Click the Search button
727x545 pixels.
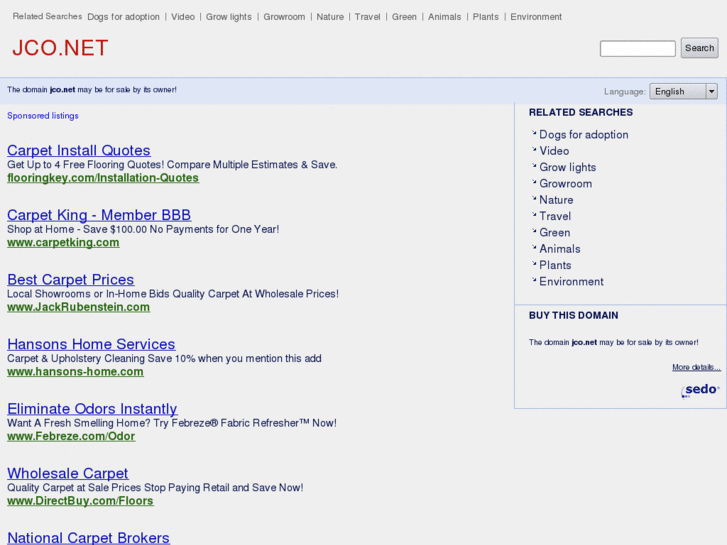pos(699,48)
